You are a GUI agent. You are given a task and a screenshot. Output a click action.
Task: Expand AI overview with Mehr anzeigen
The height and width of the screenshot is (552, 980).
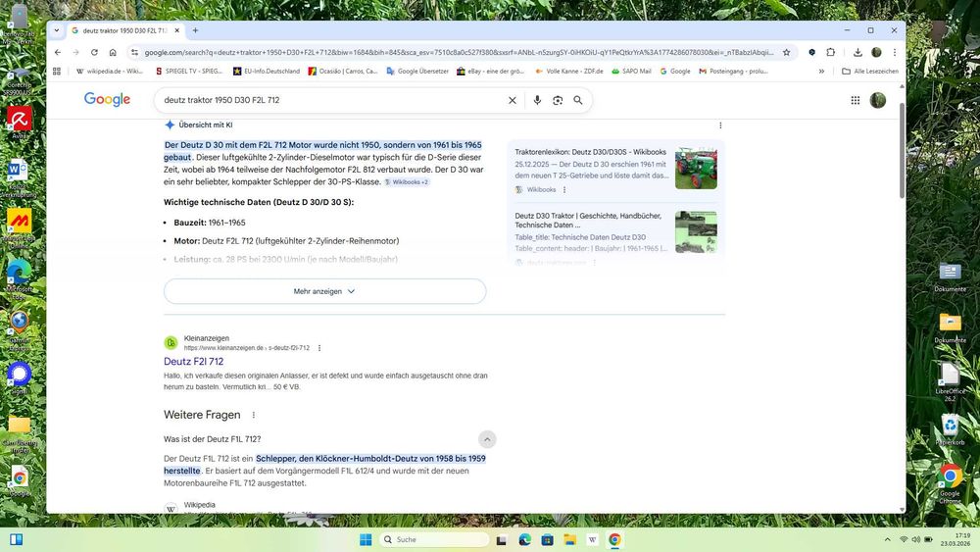(x=324, y=291)
